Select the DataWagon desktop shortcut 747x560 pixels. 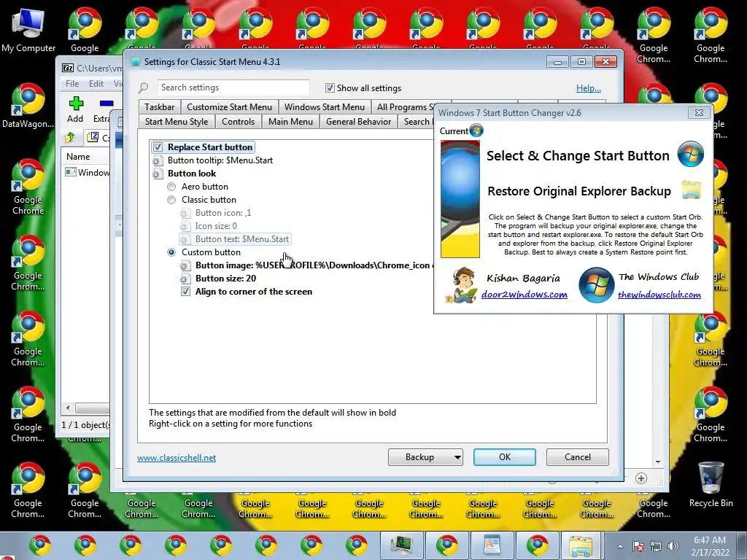28,106
